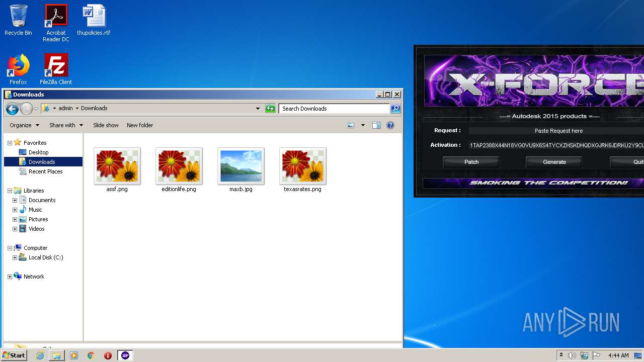The height and width of the screenshot is (362, 644).
Task: Click the search magnifier icon
Action: 395,109
